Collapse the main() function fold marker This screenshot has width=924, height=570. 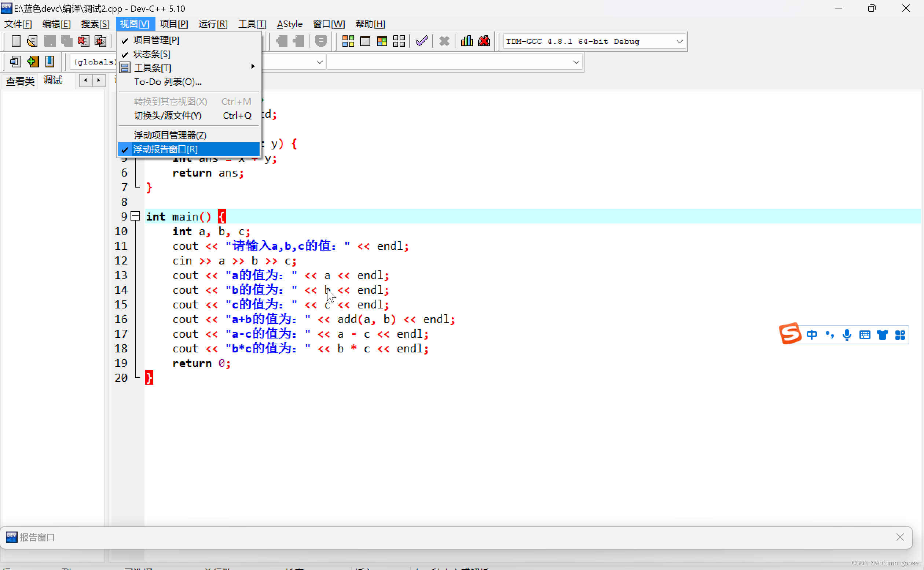[x=135, y=216]
